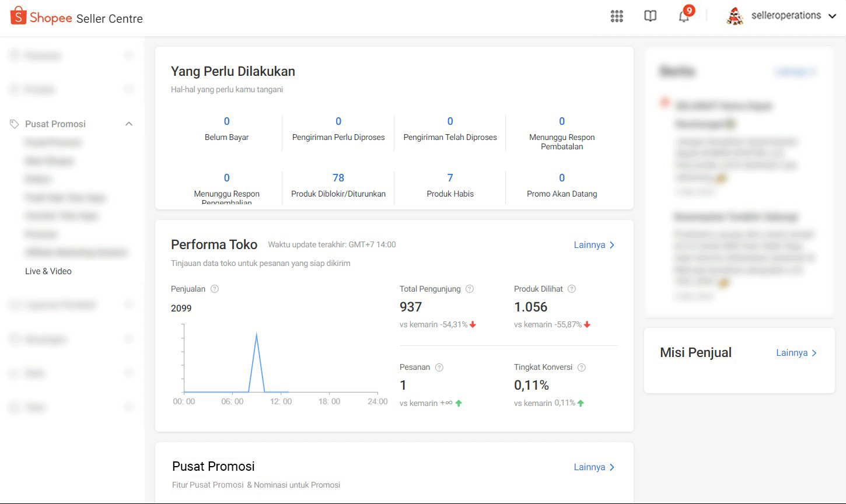The height and width of the screenshot is (504, 846).
Task: Click the Total Pengunjung help icon
Action: coord(470,289)
